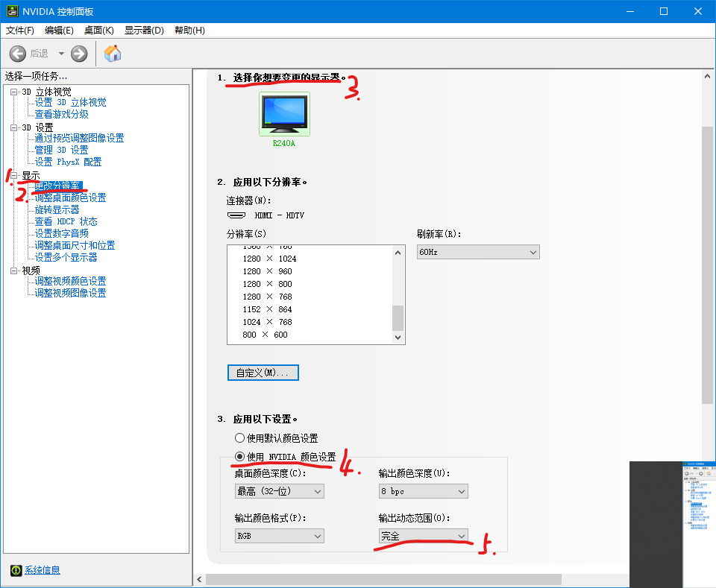716x588 pixels.
Task: Open the 输出动态范围 完全 dropdown
Action: (424, 536)
